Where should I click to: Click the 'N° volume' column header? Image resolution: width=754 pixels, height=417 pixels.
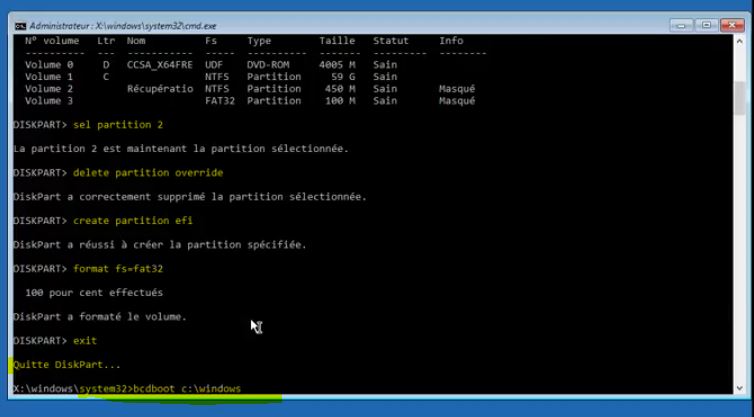(x=52, y=41)
